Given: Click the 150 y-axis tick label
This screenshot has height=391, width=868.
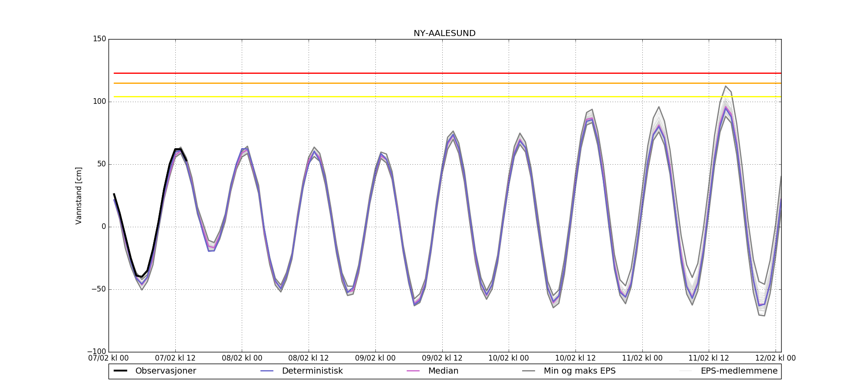Looking at the screenshot, I should 99,39.
